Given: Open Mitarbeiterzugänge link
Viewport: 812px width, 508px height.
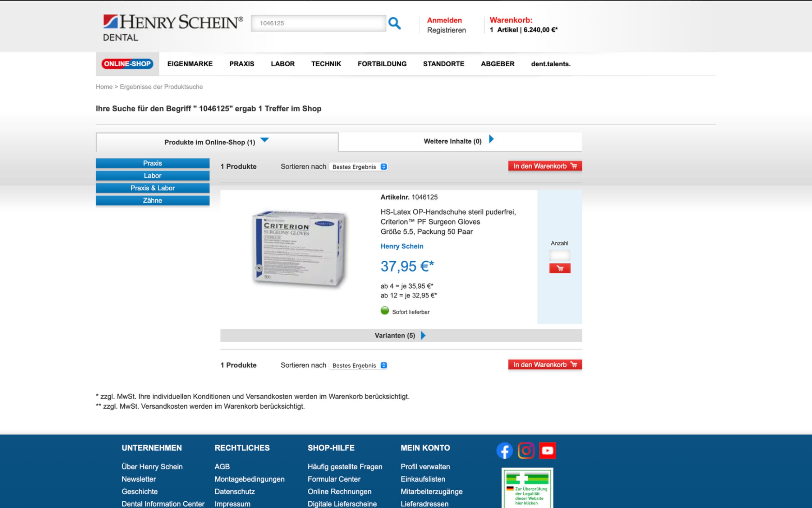Looking at the screenshot, I should coord(431,491).
